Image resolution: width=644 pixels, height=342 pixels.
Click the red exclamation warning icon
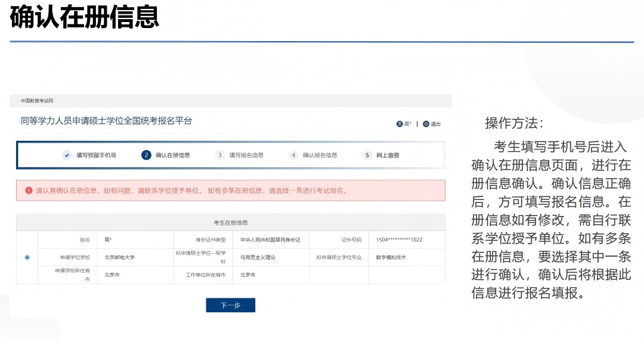click(x=29, y=191)
